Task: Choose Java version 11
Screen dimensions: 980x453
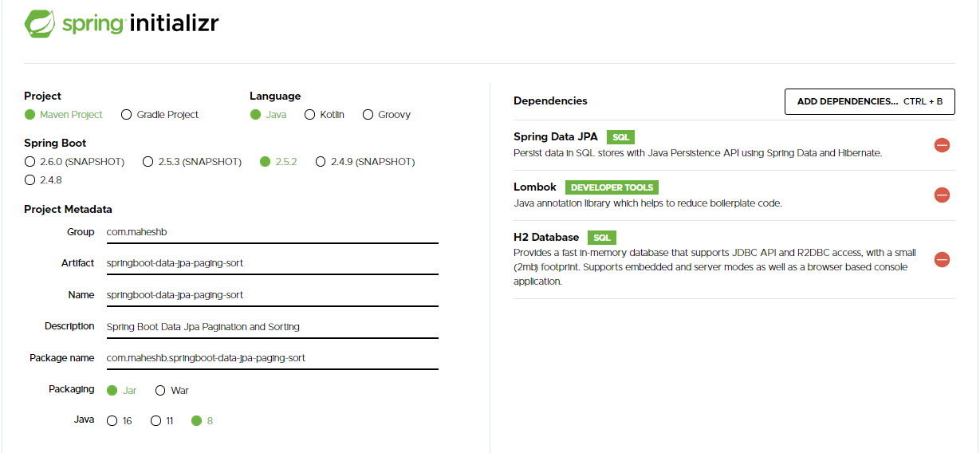Action: pos(162,421)
